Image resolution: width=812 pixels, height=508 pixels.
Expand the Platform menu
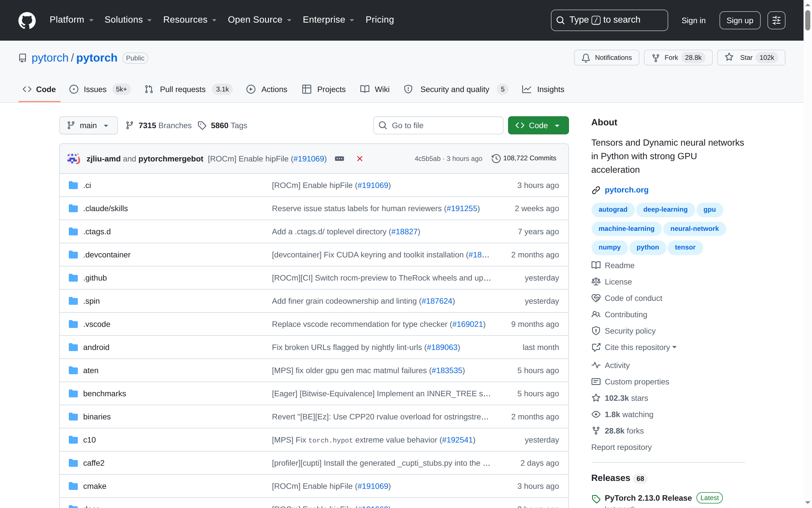[x=71, y=20]
